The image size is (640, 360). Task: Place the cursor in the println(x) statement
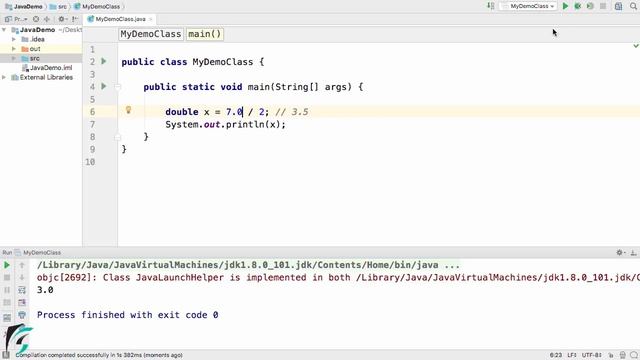coord(225,124)
